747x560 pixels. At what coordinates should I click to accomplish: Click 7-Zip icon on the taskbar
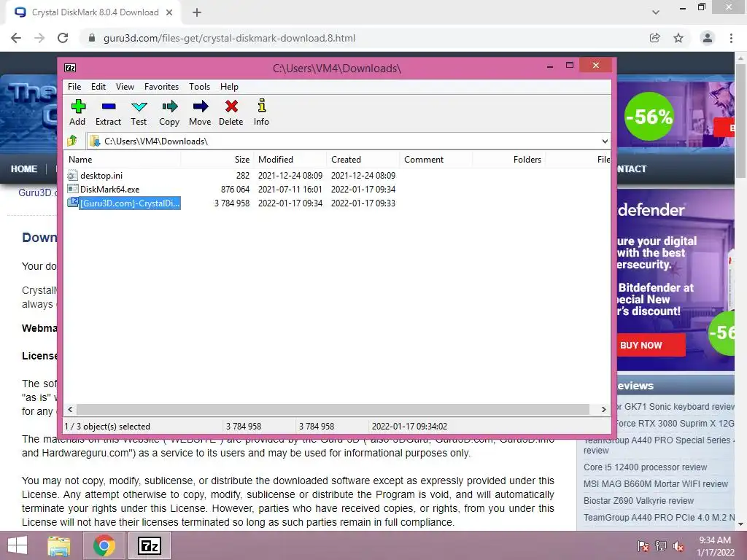149,545
